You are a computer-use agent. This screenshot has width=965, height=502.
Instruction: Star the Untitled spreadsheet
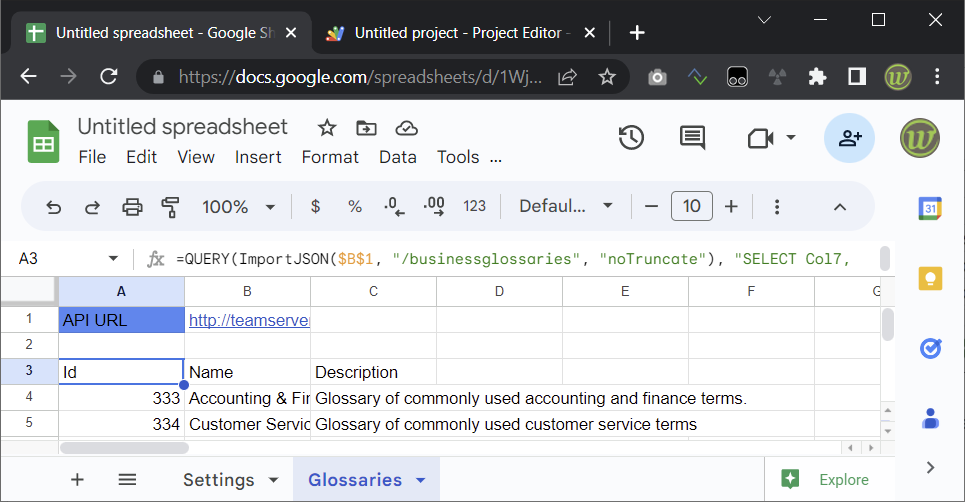327,128
